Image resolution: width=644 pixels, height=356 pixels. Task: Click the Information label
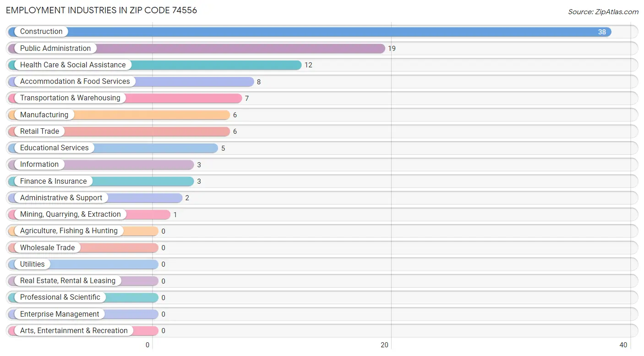click(39, 164)
